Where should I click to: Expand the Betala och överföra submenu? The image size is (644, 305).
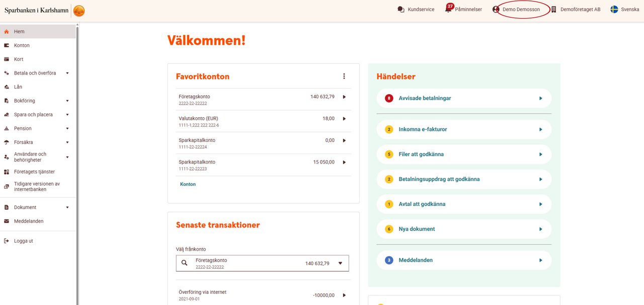click(x=67, y=73)
